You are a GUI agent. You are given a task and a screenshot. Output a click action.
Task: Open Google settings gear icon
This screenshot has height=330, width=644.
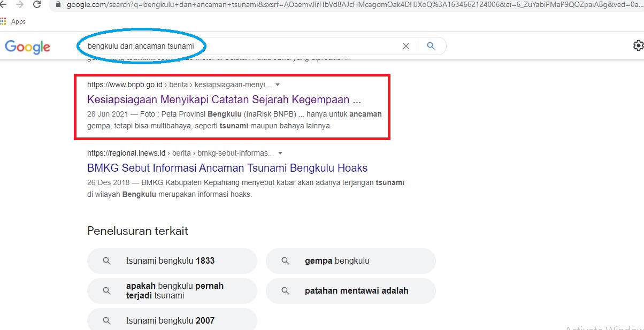pos(638,46)
